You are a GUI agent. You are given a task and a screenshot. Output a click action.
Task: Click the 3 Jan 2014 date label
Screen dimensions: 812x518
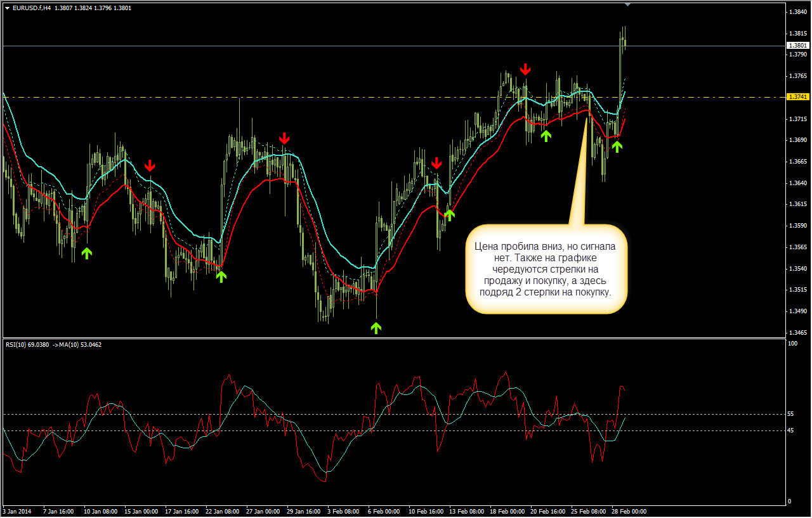[17, 511]
